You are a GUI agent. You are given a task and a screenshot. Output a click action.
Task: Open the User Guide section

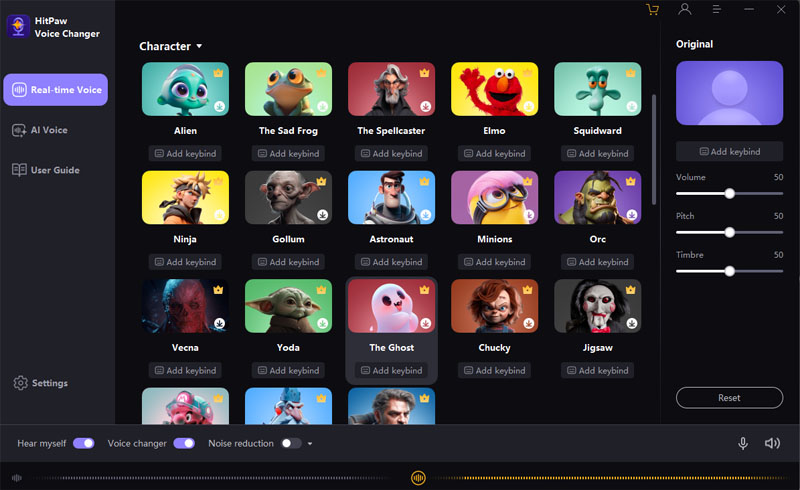[54, 170]
